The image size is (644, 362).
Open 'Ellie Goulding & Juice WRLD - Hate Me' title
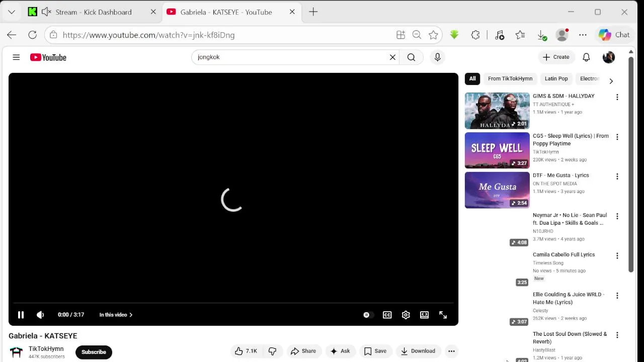click(569, 298)
